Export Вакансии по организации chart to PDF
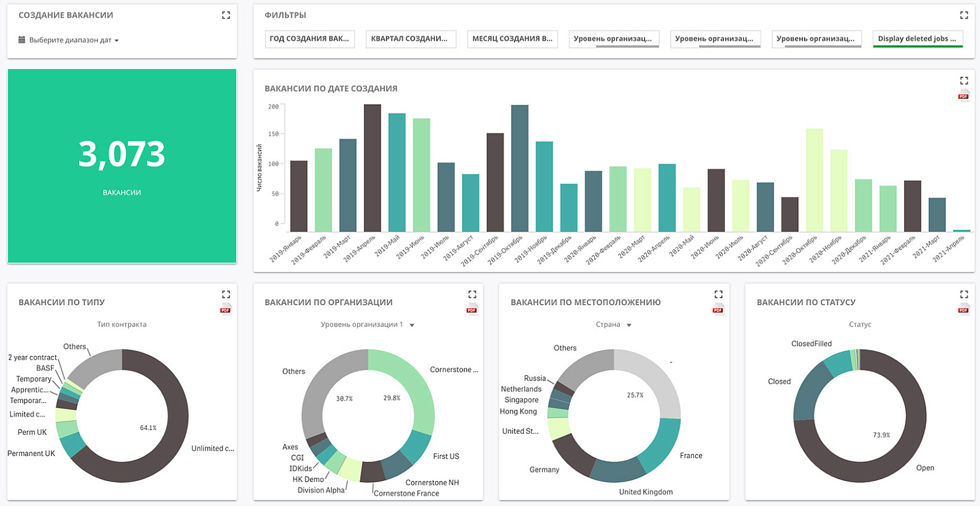This screenshot has height=506, width=980. pyautogui.click(x=472, y=309)
